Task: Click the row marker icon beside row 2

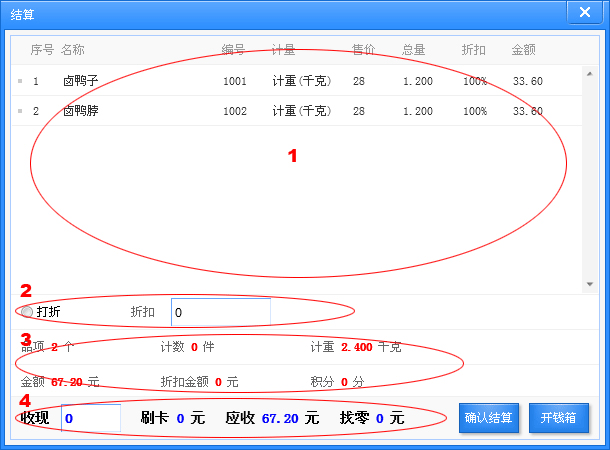Action: pos(20,111)
